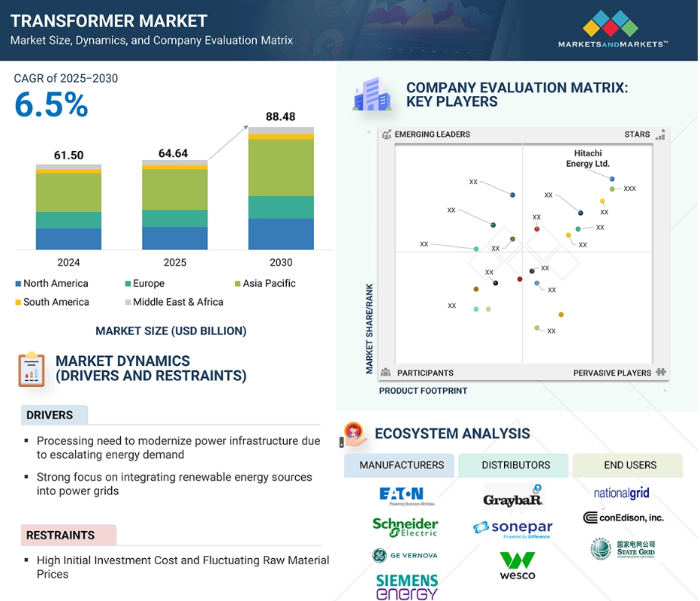The image size is (700, 601).
Task: Click the Restraints section label
Action: [69, 535]
